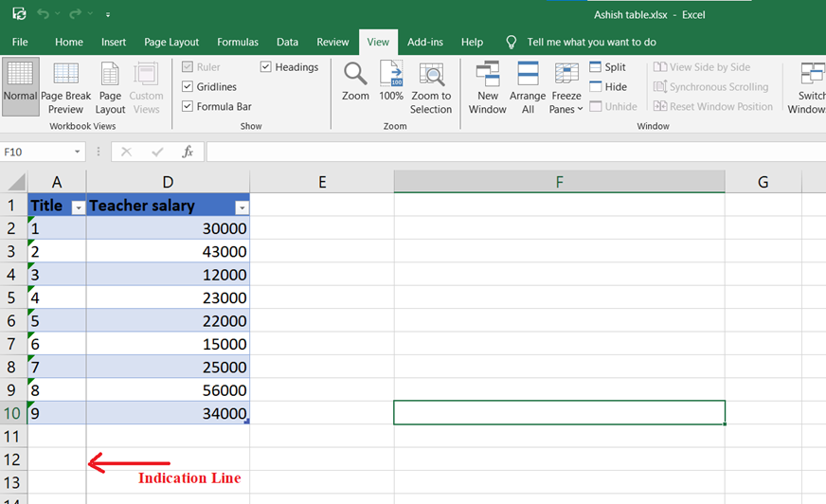
Task: Open the Title column filter dropdown
Action: click(78, 207)
